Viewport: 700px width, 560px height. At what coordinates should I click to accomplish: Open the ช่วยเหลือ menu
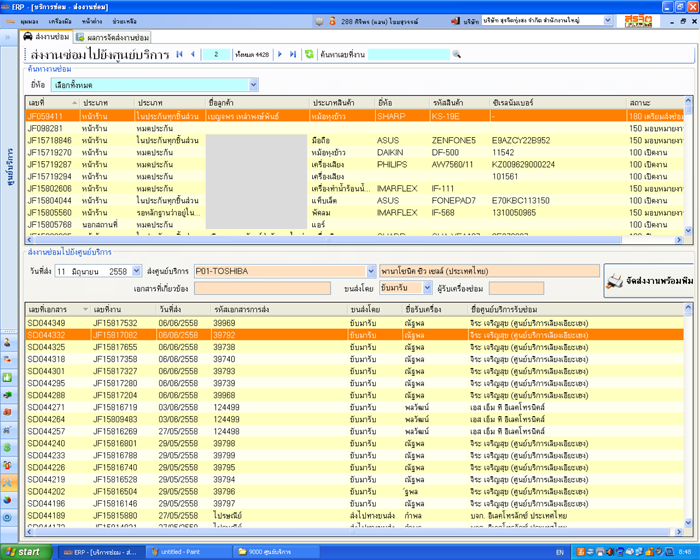click(x=124, y=21)
